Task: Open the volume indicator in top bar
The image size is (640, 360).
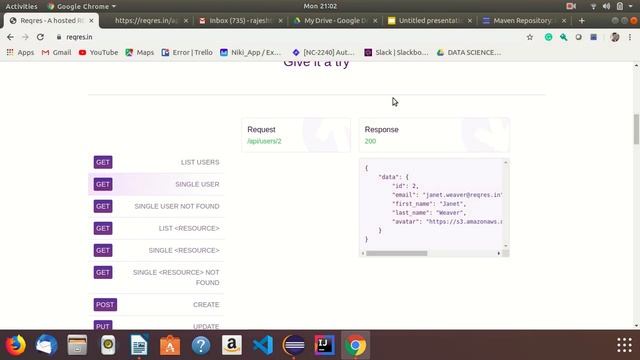Action: pos(607,6)
